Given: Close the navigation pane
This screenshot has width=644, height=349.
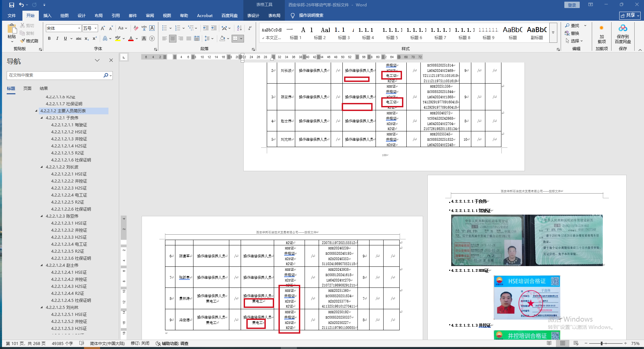Looking at the screenshot, I should [111, 60].
